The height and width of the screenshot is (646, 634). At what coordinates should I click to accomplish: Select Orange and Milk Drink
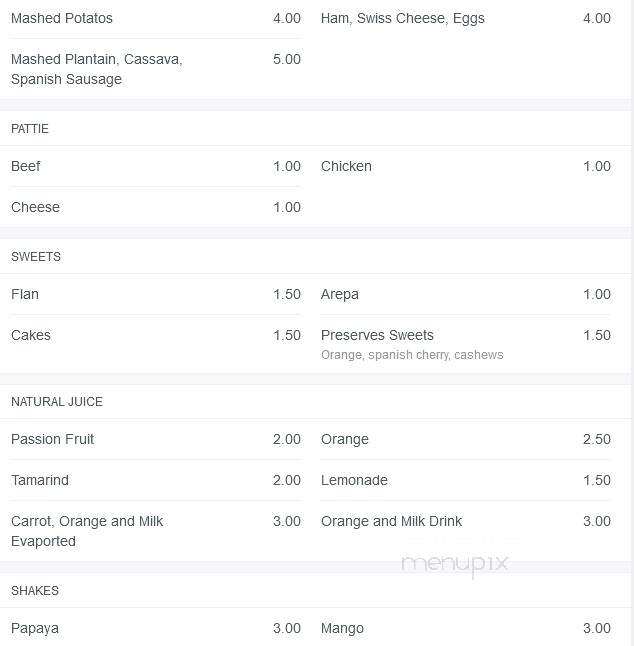coord(391,521)
